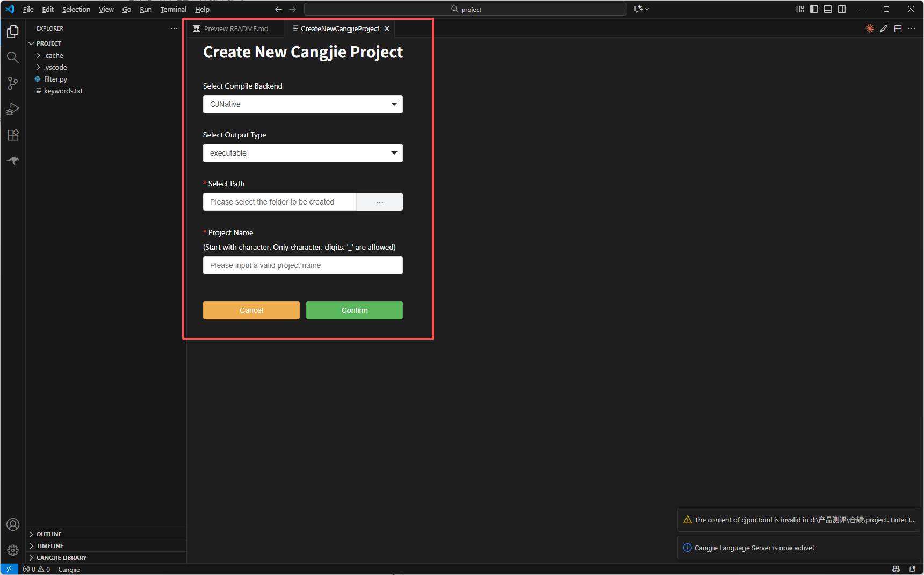Screen dimensions: 924x575
Task: Click the Copilot status bar icon
Action: point(896,569)
